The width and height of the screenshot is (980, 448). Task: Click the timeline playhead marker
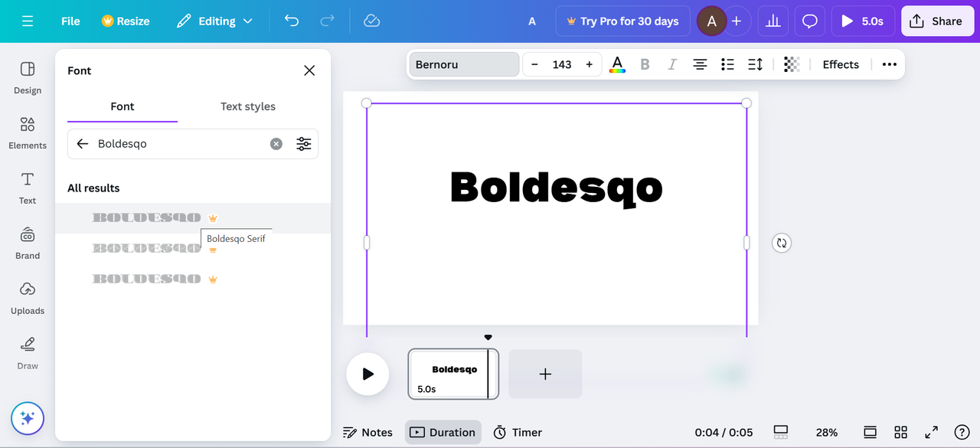click(x=488, y=338)
